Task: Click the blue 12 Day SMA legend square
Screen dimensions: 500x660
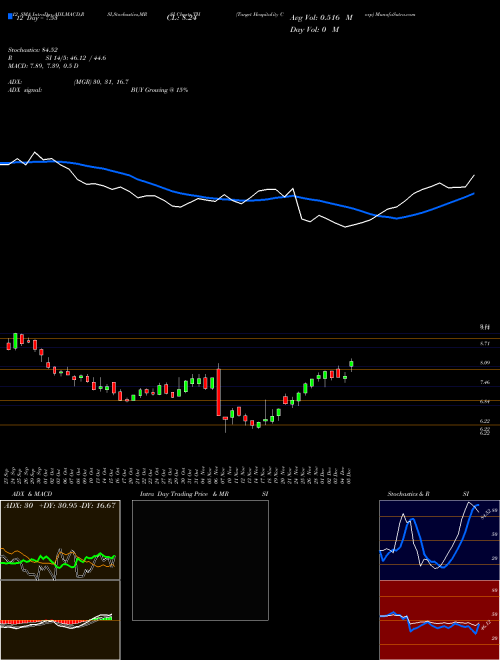Action: [x=10, y=17]
